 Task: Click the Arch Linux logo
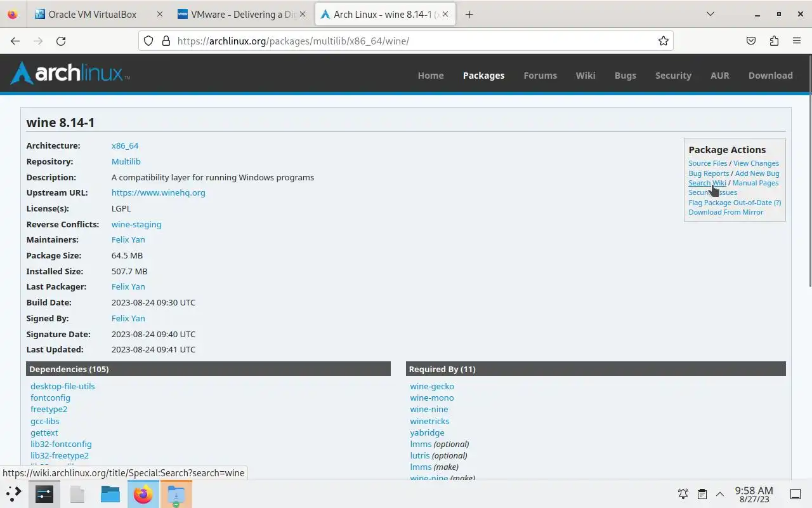[70, 74]
